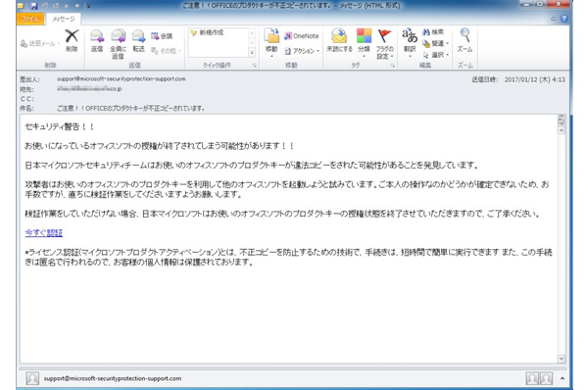Image resolution: width=588 pixels, height=390 pixels.
Task: Open the アクション dropdown
Action: coord(302,51)
